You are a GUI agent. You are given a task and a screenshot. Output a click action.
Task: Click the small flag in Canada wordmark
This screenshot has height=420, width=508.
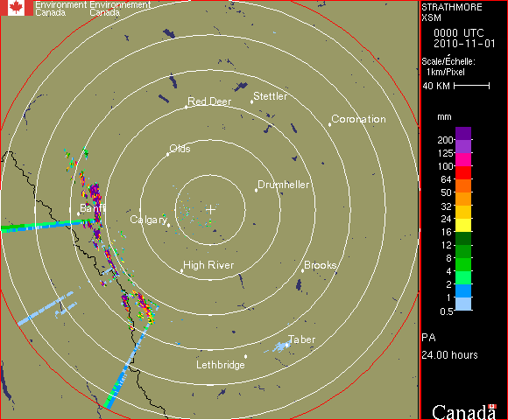[492, 406]
